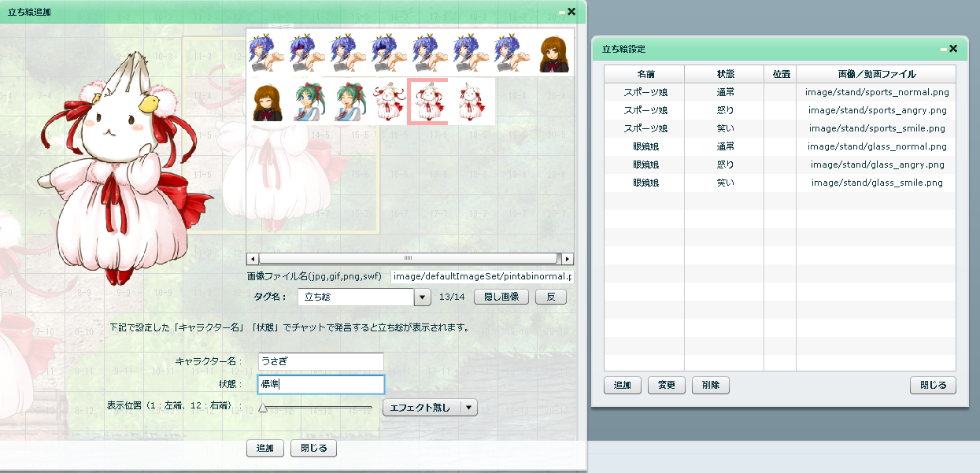The image size is (980, 473).
Task: Select the glass_normal.png row
Action: click(780, 146)
